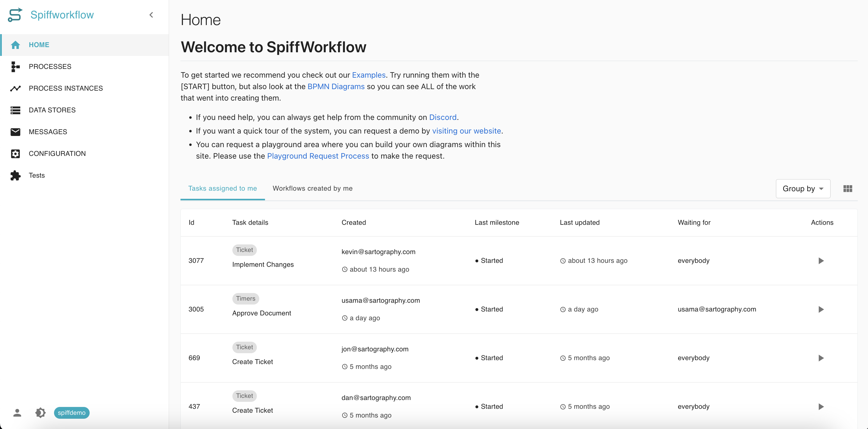Open the BPMN Diagrams link
This screenshot has height=429, width=868.
pyautogui.click(x=336, y=86)
